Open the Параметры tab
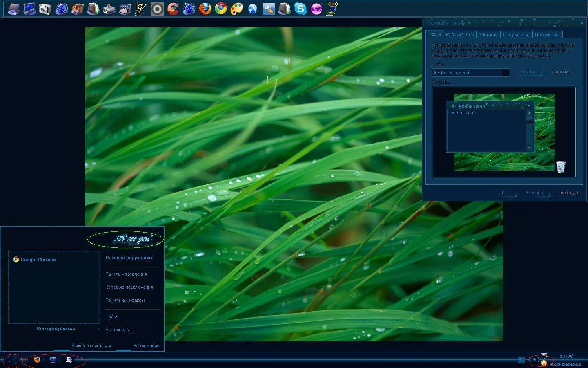The image size is (588, 368). pyautogui.click(x=547, y=35)
